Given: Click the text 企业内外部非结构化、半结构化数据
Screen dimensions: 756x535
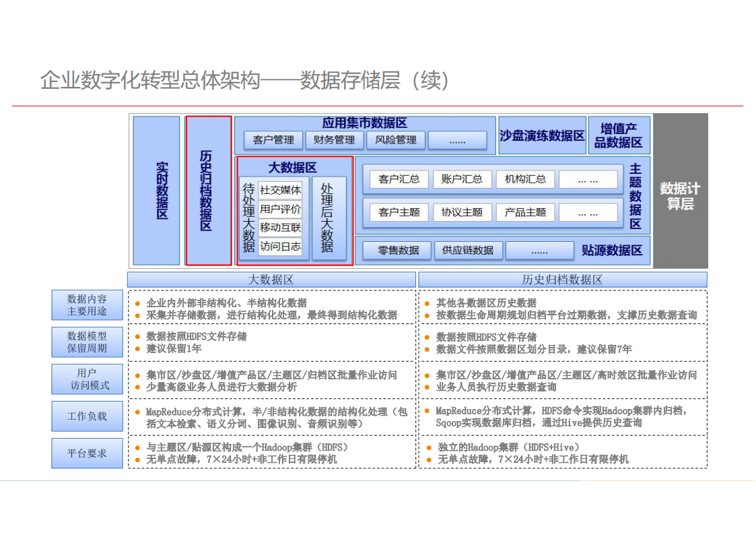Looking at the screenshot, I should (227, 303).
